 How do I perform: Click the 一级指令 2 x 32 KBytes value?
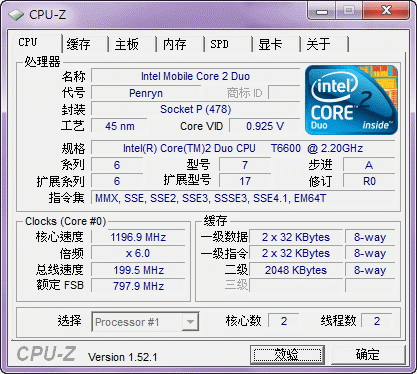(296, 253)
